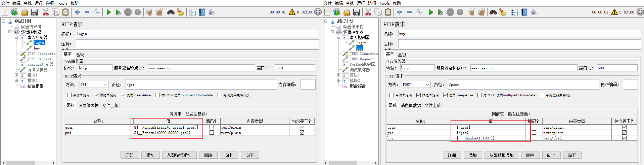Collapse all nodes minus icon, left window
This screenshot has height=165, width=644.
click(x=87, y=12)
